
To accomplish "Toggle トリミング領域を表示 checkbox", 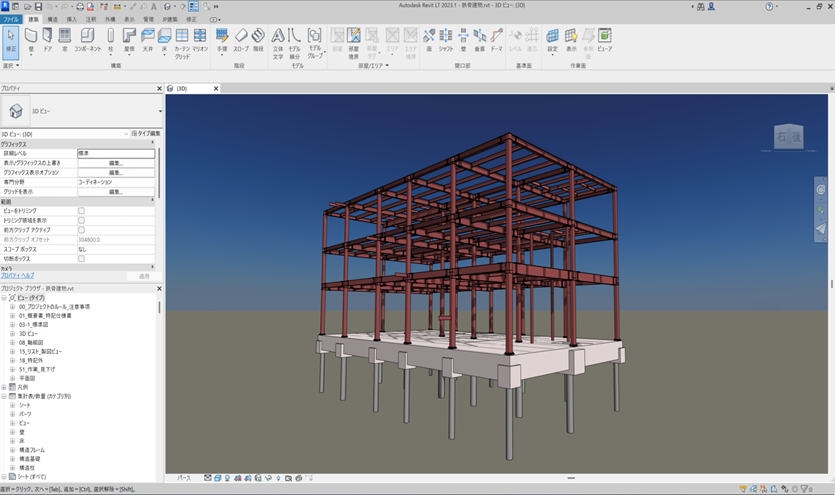I will click(x=81, y=220).
